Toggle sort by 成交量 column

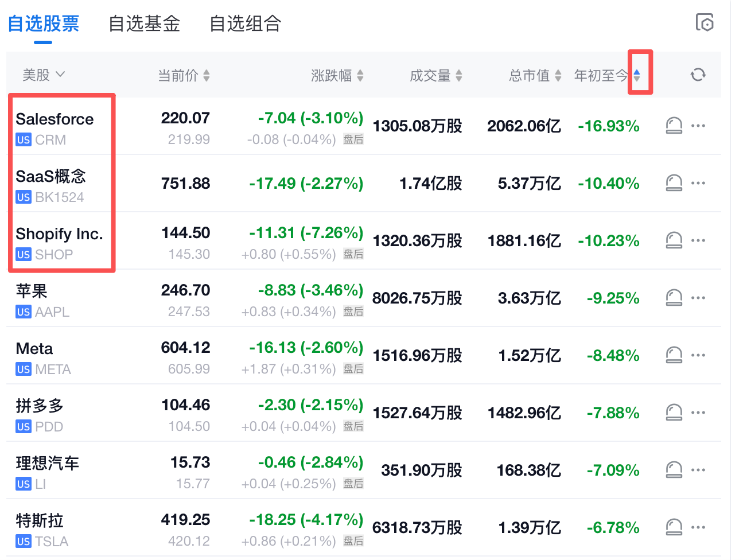tap(436, 75)
